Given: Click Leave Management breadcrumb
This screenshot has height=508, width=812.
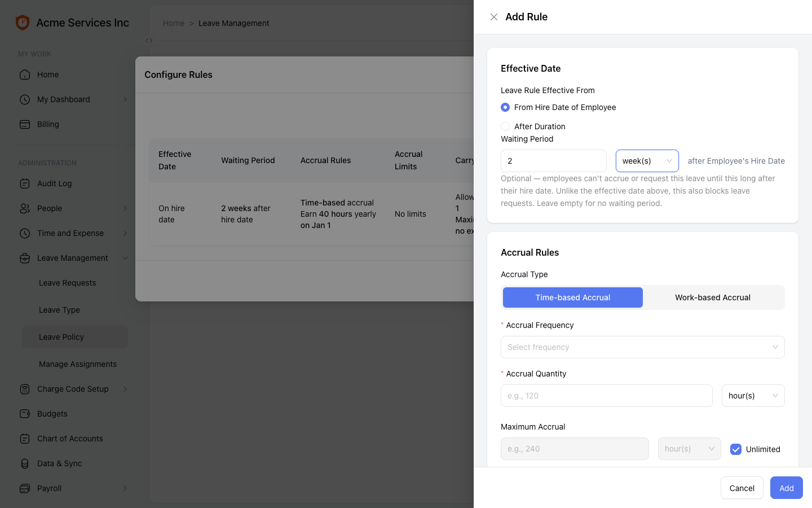Looking at the screenshot, I should (x=234, y=23).
